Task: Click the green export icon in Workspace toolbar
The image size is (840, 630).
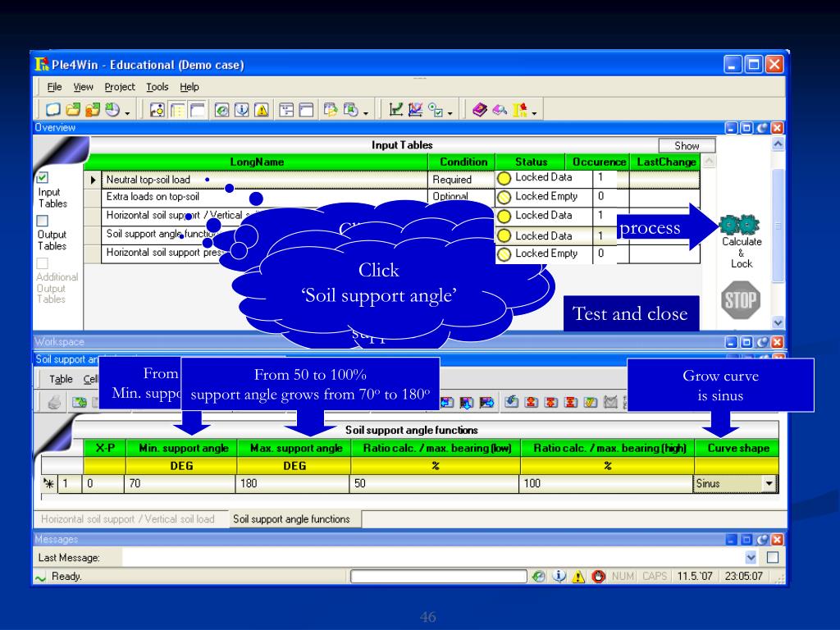Action: [80, 402]
